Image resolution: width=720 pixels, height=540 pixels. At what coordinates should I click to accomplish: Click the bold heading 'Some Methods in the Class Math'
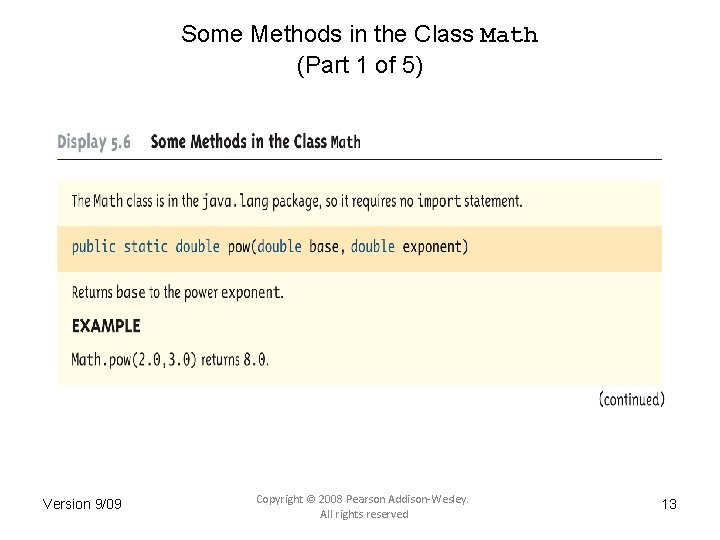click(255, 142)
